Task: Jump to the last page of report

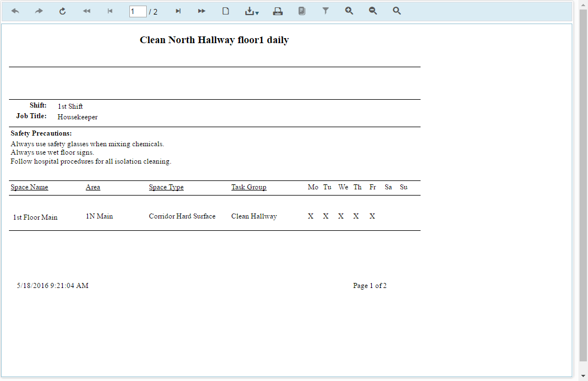Action: [x=202, y=11]
